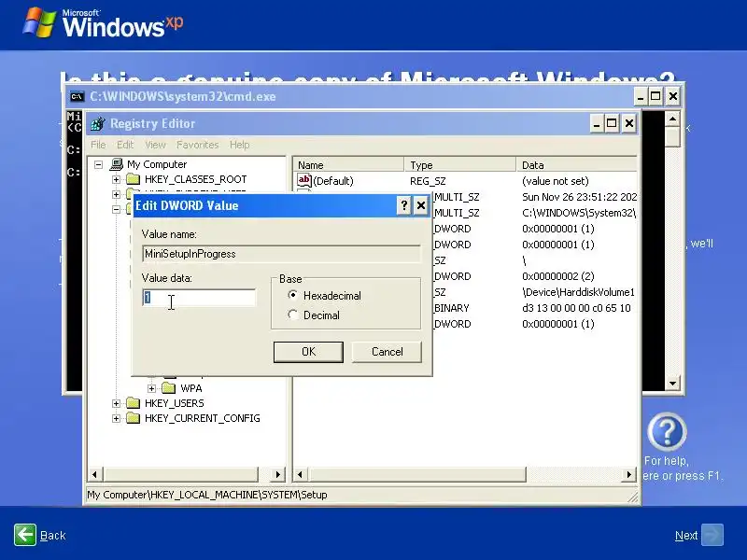Open the View menu in Registry Editor
The image size is (747, 560).
155,145
